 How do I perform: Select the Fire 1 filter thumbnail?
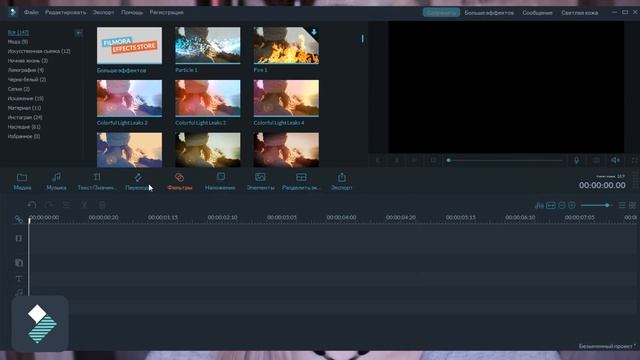point(286,45)
